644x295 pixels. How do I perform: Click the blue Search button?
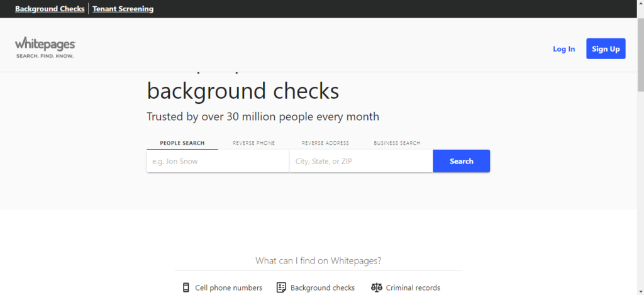pyautogui.click(x=461, y=161)
